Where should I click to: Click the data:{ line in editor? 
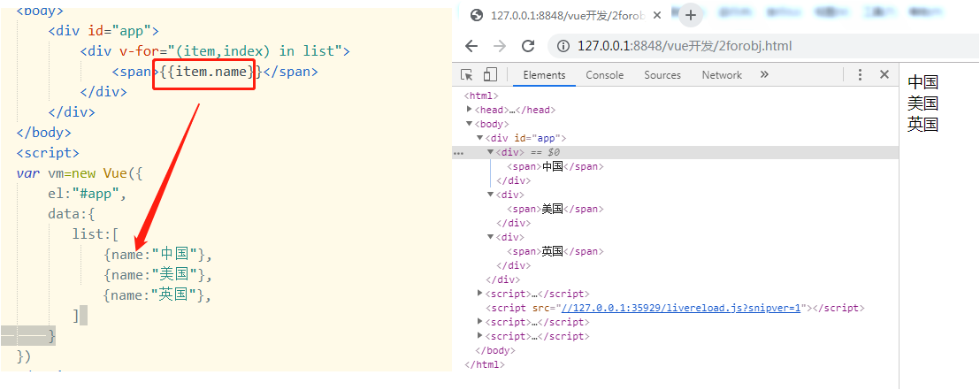click(72, 214)
